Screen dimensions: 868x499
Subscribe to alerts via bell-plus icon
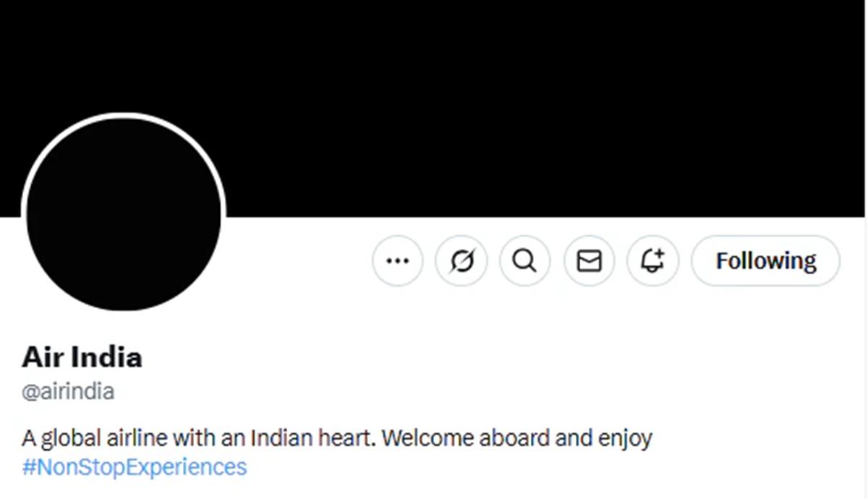tap(653, 260)
